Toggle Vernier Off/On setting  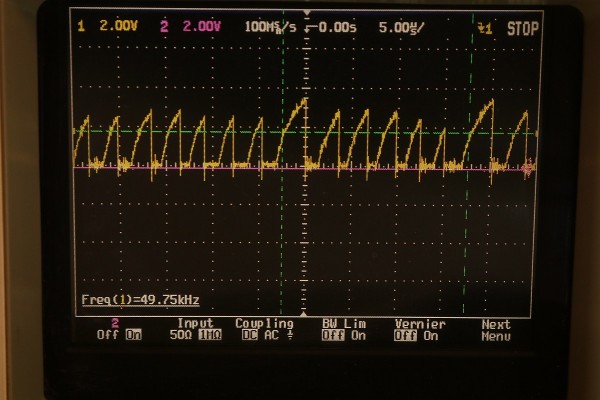[x=418, y=330]
